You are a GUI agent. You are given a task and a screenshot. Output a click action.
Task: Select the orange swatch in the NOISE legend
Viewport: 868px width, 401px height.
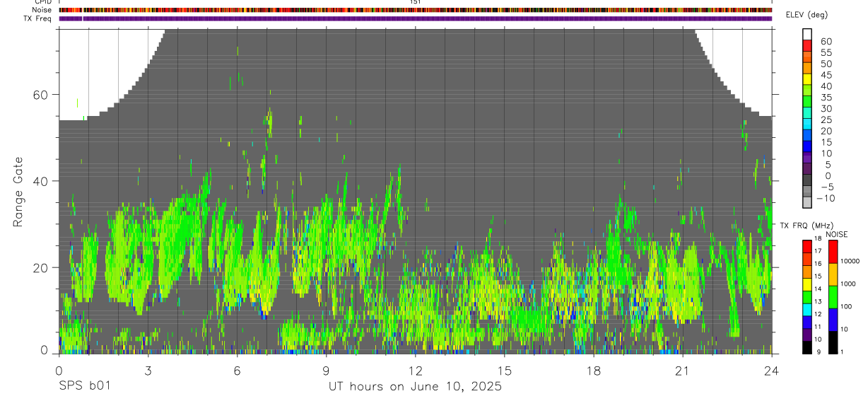tap(833, 274)
